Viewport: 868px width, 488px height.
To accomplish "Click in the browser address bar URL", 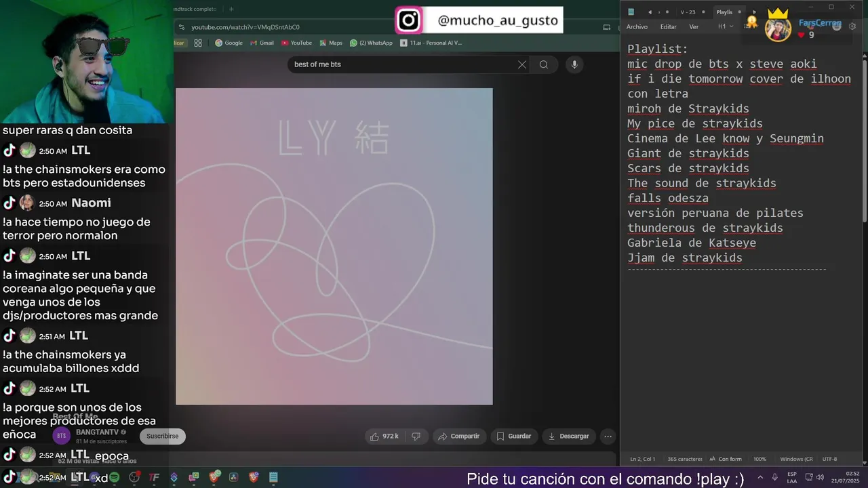I will (245, 27).
